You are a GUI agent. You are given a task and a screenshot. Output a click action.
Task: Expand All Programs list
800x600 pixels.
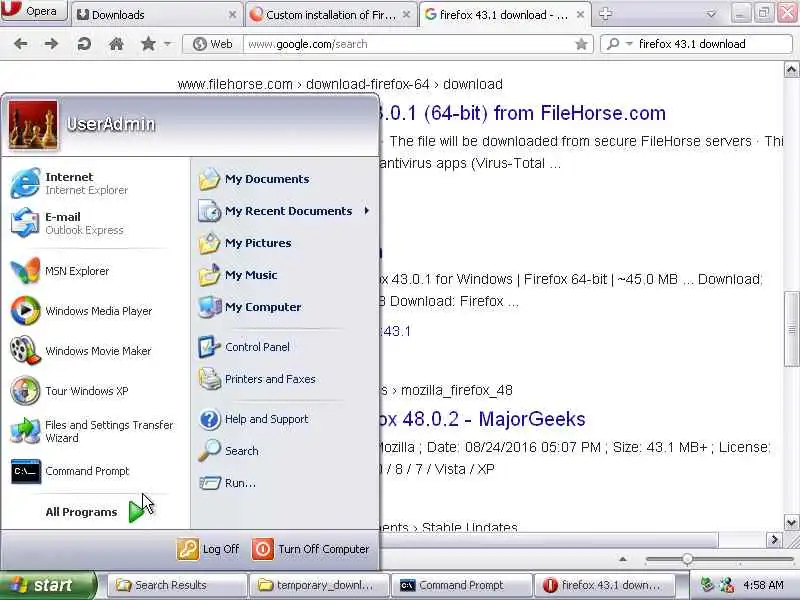(95, 512)
